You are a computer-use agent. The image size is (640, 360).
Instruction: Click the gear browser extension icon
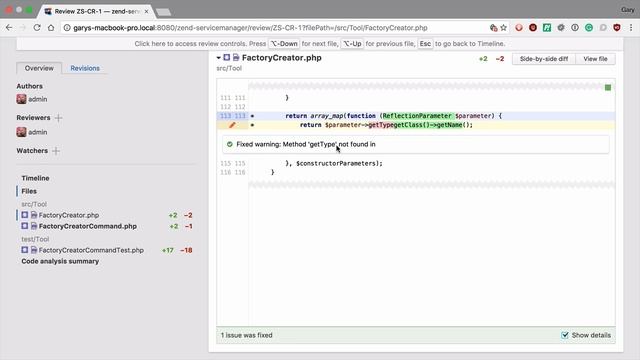[x=561, y=28]
